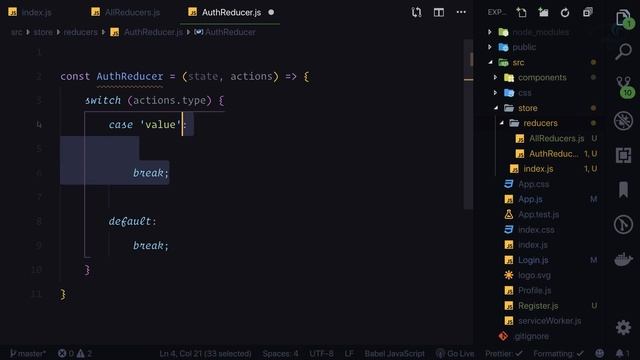Open the Explorer view in activity bar

(623, 18)
